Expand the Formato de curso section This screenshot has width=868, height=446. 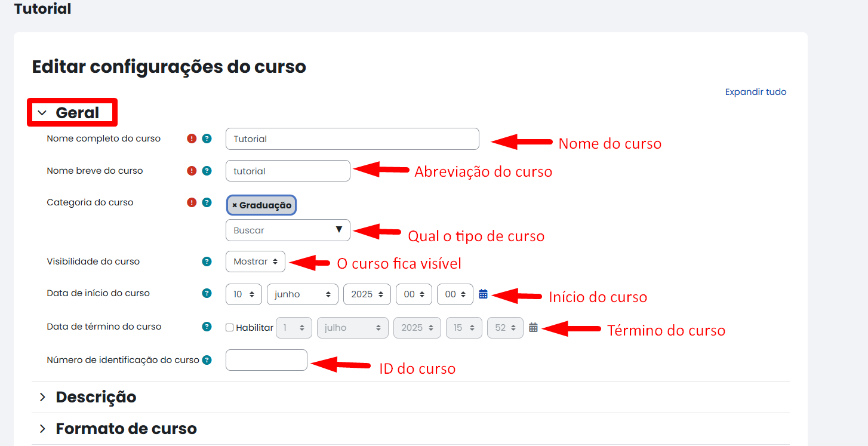tap(125, 428)
